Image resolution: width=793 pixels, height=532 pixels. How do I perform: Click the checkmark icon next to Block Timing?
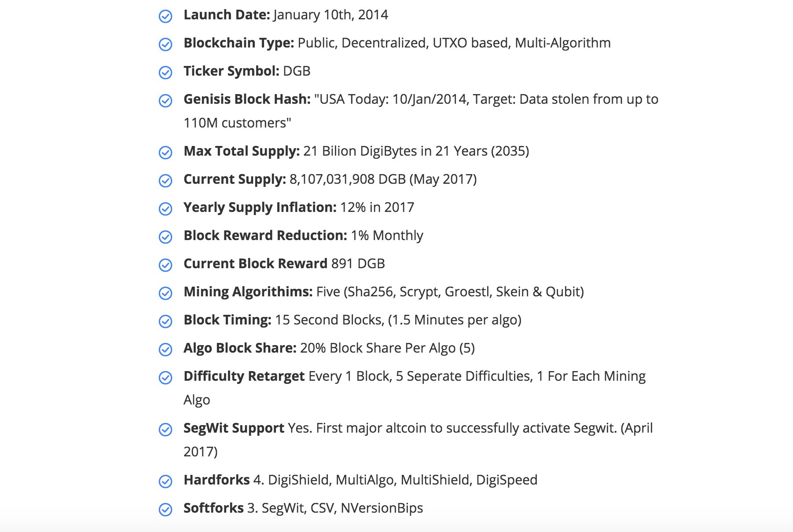pos(165,321)
